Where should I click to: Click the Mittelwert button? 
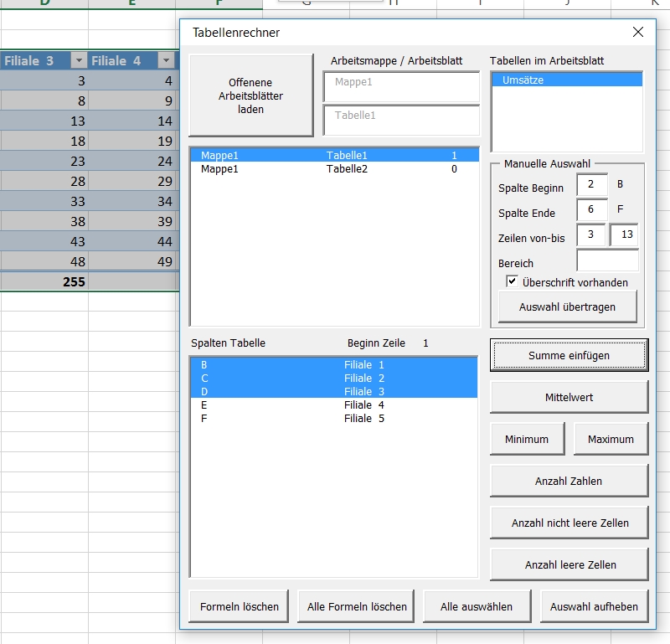[569, 397]
